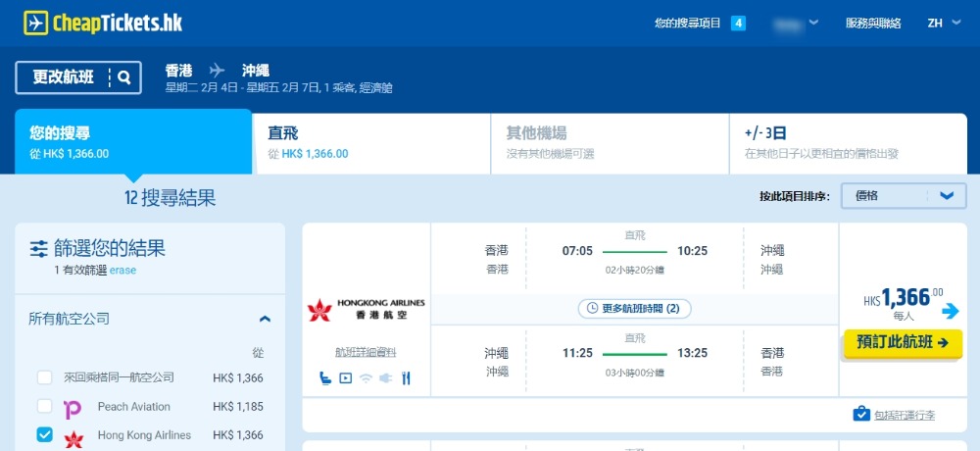Click the Hong Kong Airlines logo in flight result
Image resolution: width=980 pixels, height=451 pixels.
pyautogui.click(x=366, y=310)
